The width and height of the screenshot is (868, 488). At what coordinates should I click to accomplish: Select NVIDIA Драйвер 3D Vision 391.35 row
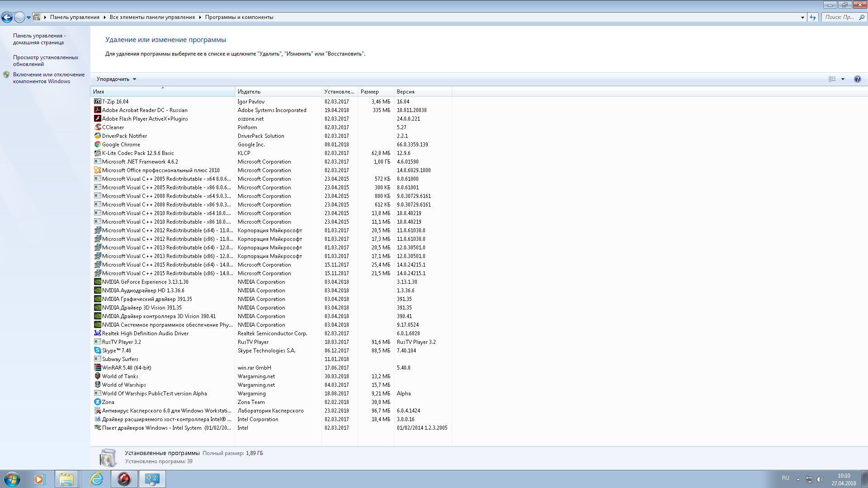[x=271, y=308]
